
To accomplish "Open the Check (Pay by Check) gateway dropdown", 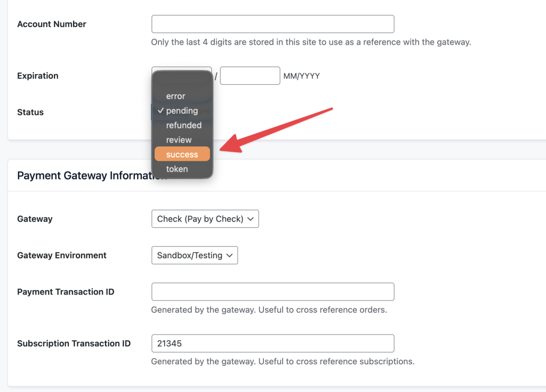I will tap(205, 219).
